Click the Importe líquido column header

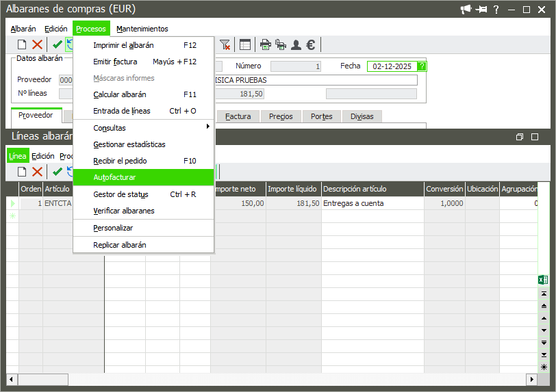click(x=292, y=189)
